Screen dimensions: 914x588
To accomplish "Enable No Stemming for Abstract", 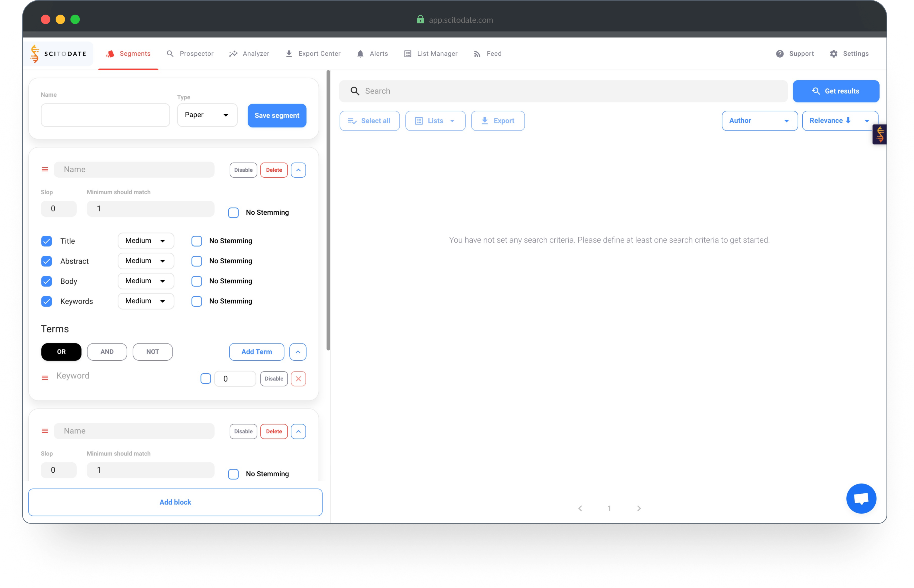I will click(x=197, y=261).
